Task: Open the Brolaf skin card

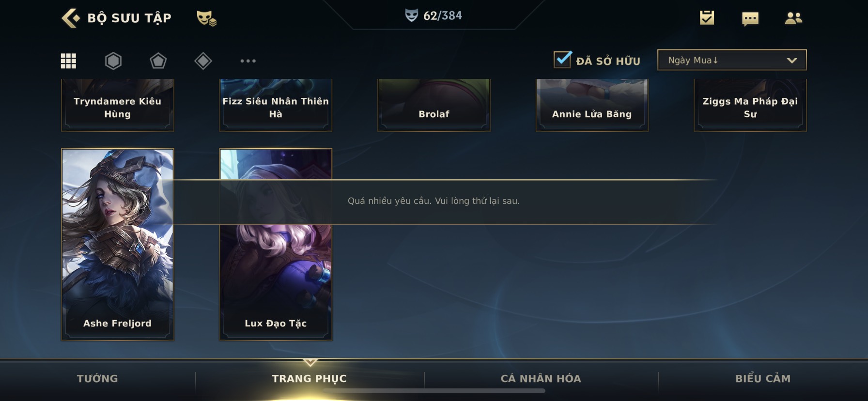Action: click(434, 105)
